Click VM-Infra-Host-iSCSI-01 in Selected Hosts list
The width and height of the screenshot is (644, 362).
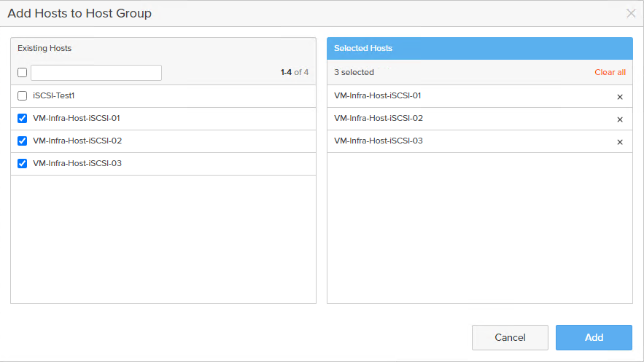click(x=378, y=95)
